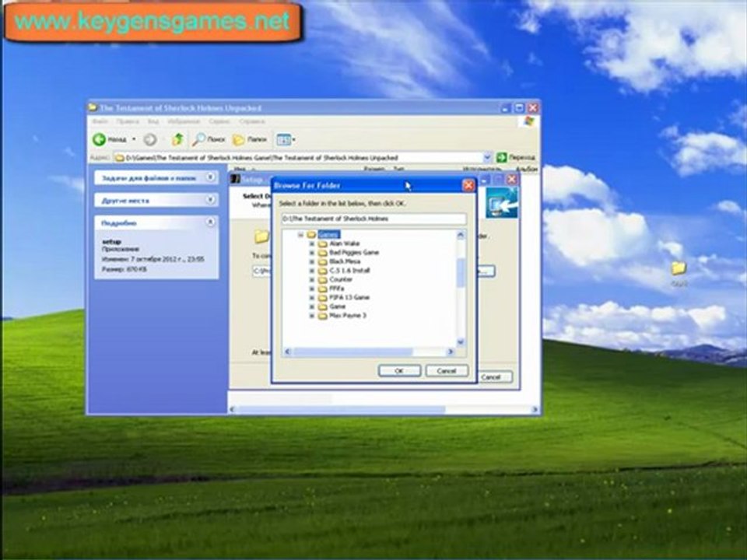
Task: Click the FIFA 13 Game folder icon
Action: (322, 298)
